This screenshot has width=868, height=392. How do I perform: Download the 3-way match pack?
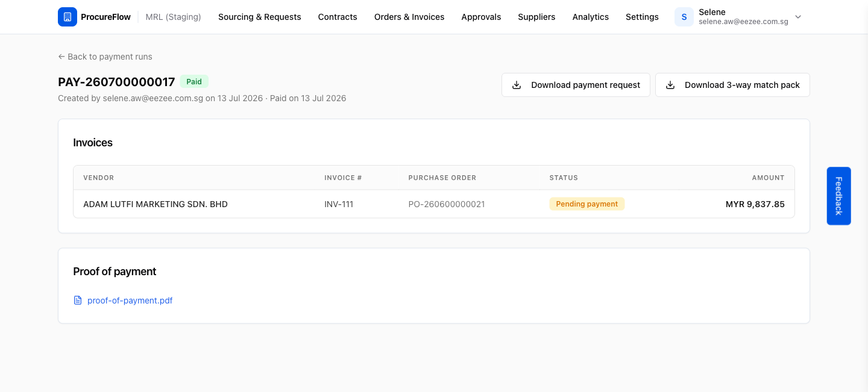pyautogui.click(x=732, y=85)
